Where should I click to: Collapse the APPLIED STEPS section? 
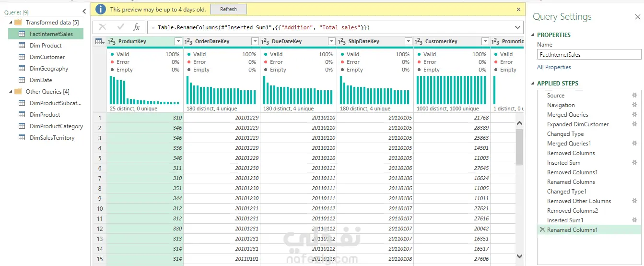click(533, 84)
